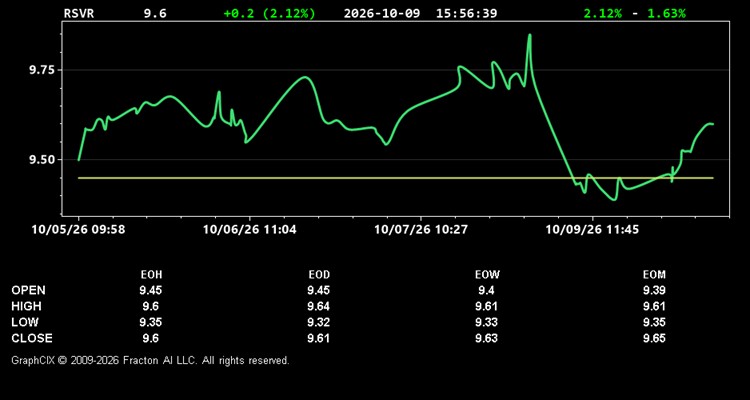The image size is (750, 400).
Task: Click EOW open value 9.4
Action: click(487, 290)
